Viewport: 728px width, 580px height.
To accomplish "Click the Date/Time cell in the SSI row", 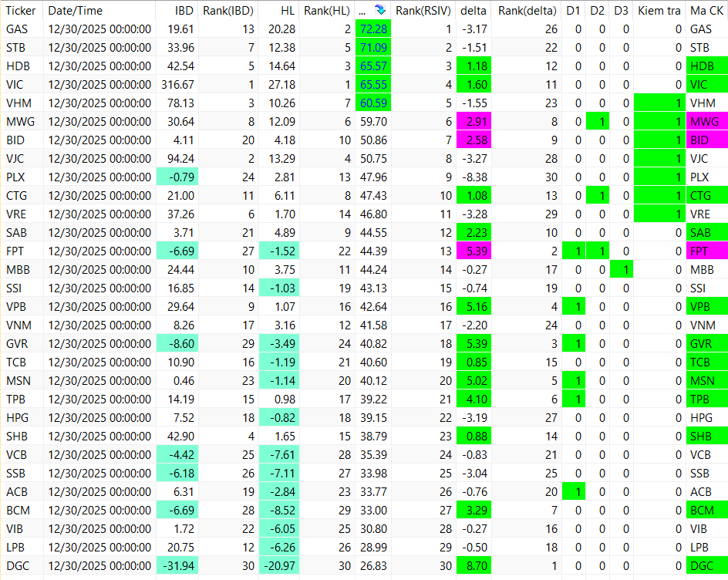I will click(99, 288).
